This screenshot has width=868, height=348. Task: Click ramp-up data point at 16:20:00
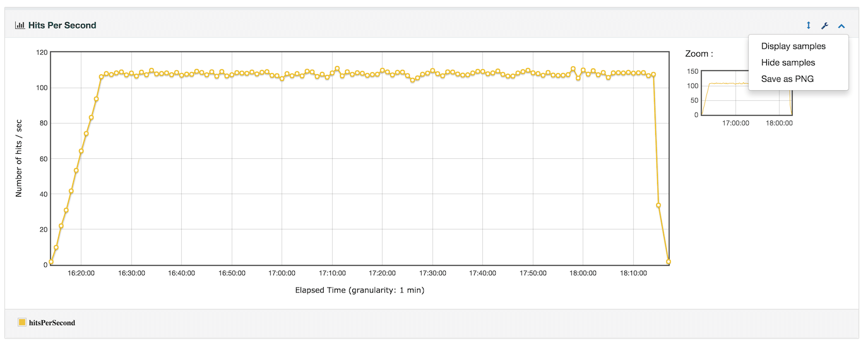point(81,151)
